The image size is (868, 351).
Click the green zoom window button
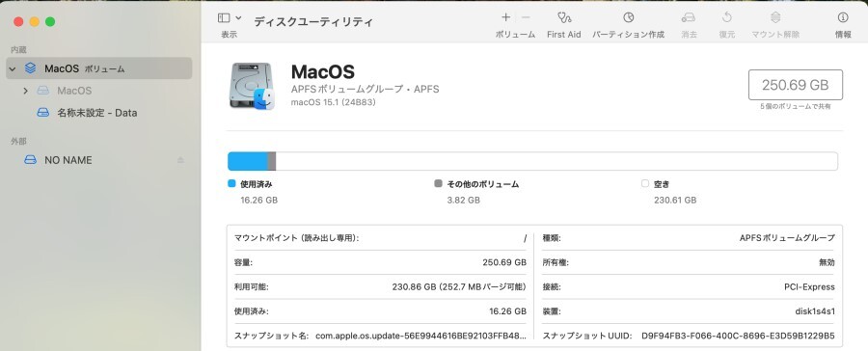[50, 21]
